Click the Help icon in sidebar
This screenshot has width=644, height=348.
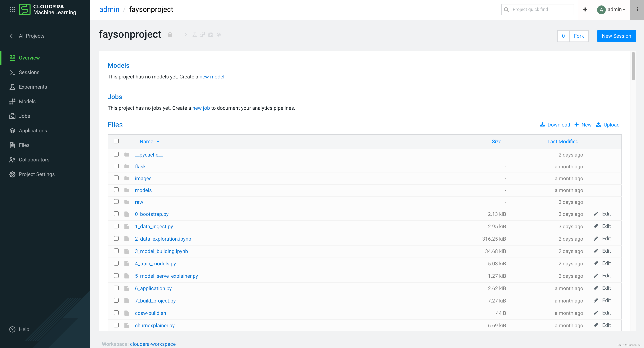click(x=12, y=329)
